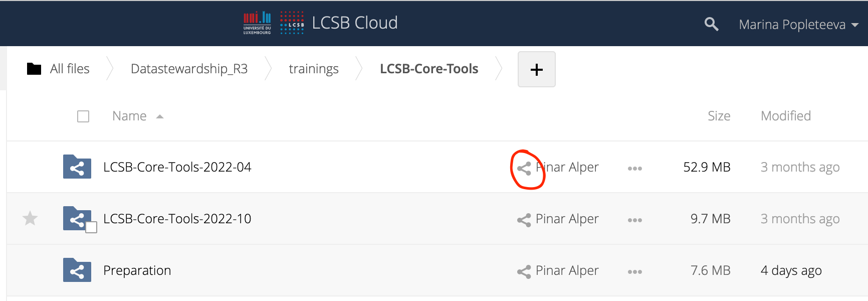
Task: Open the LCSB-Core-Tools-2022-04 folder name
Action: point(177,167)
